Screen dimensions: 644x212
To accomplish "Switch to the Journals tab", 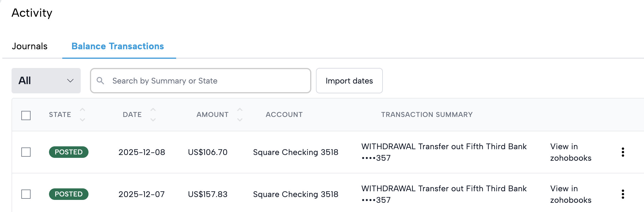I will point(30,46).
